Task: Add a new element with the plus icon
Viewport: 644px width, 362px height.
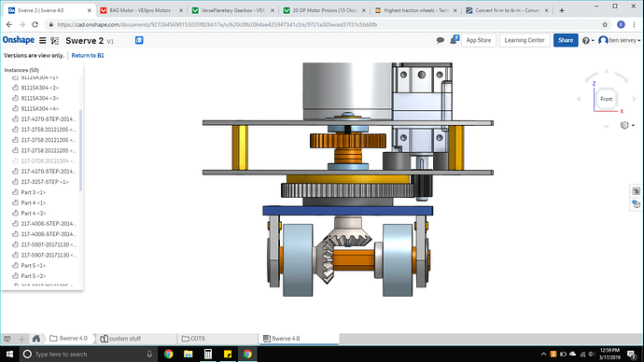Action: click(21, 339)
